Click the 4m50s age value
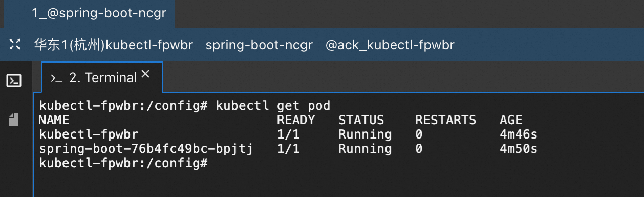The width and height of the screenshot is (644, 197). click(x=519, y=149)
